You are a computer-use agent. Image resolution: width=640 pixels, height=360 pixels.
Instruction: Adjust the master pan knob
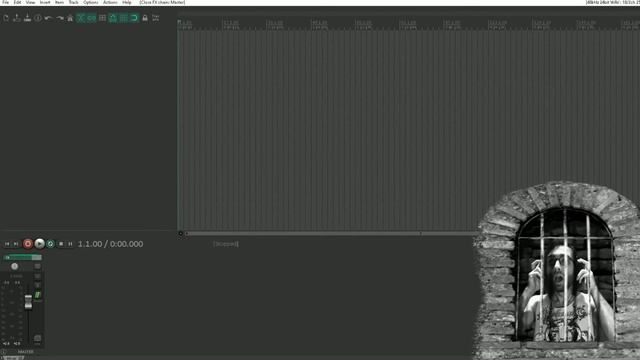click(15, 267)
